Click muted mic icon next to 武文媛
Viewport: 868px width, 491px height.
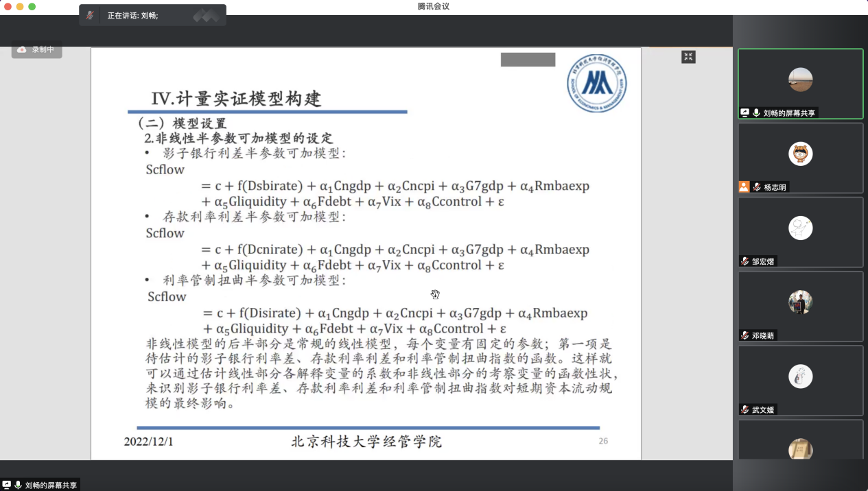point(744,409)
